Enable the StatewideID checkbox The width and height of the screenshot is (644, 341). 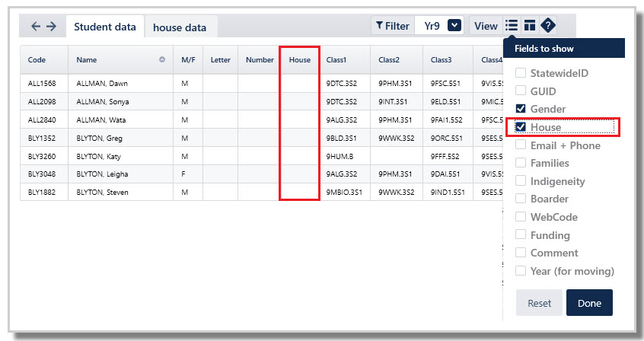(521, 73)
